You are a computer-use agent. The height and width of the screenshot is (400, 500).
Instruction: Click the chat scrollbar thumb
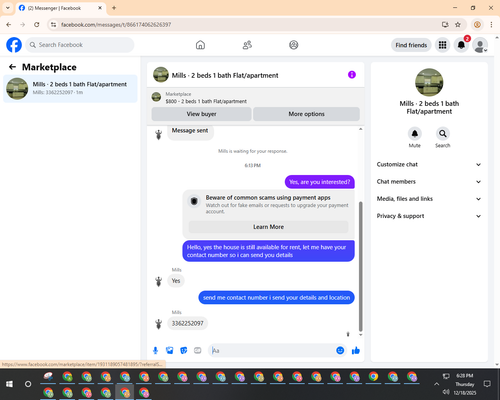click(360, 266)
